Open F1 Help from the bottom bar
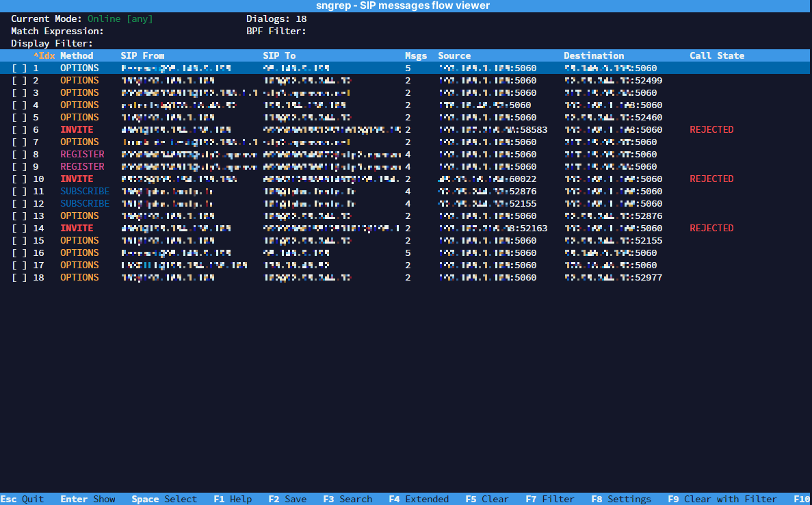812x505 pixels. 233,500
